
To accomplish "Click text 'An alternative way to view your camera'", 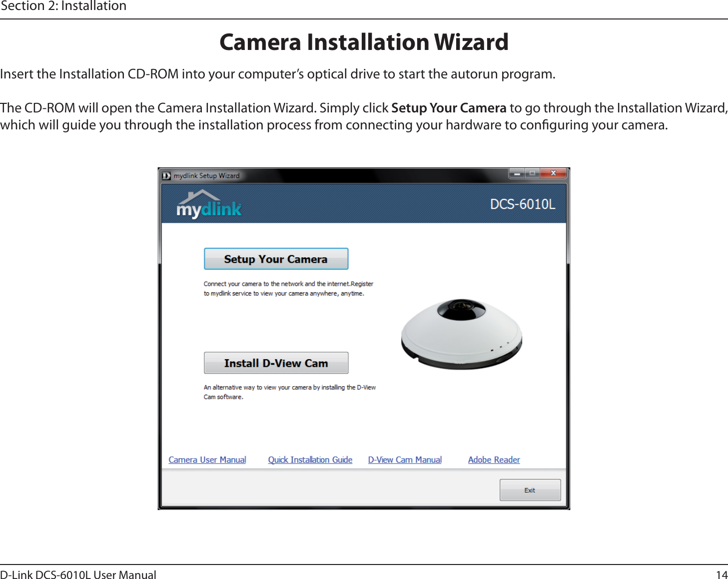I will [x=257, y=387].
